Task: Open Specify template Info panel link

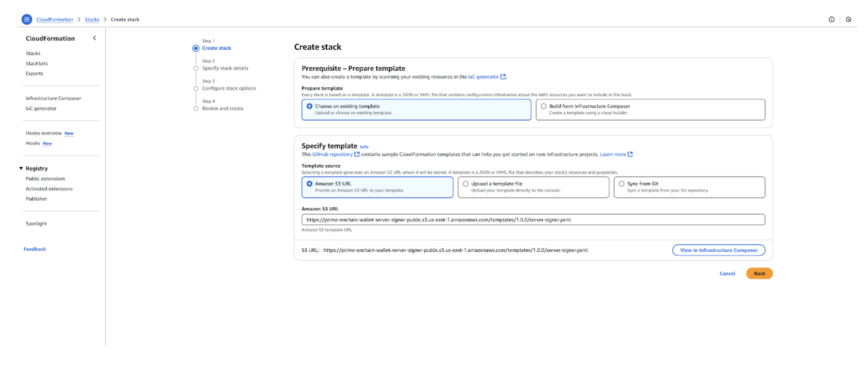Action: 364,147
